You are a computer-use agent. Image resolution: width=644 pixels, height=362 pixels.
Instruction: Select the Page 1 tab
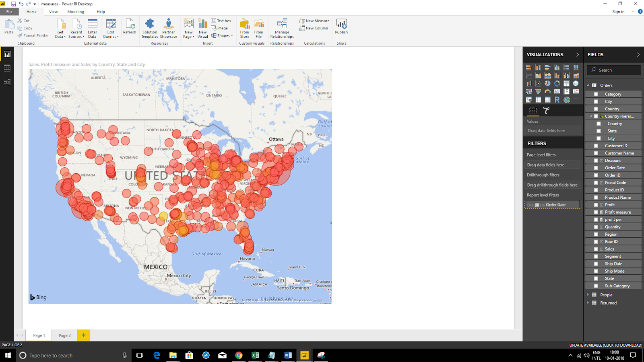tap(39, 335)
